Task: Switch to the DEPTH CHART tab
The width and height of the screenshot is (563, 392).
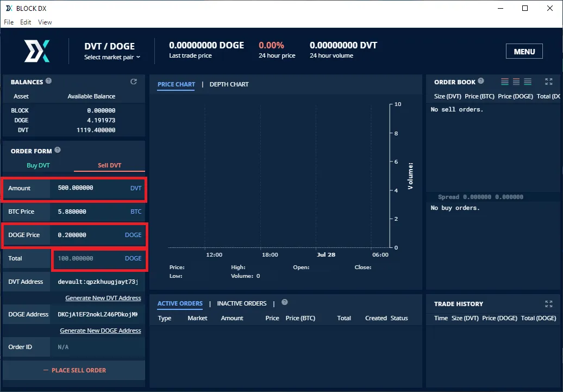Action: click(229, 84)
